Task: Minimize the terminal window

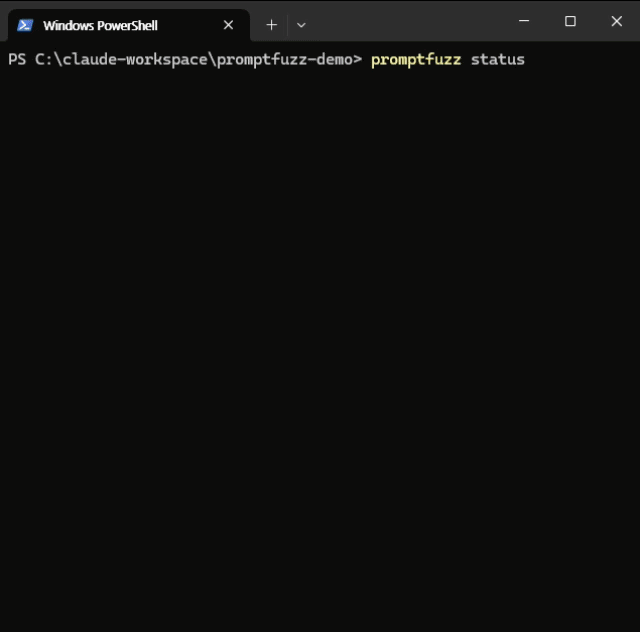Action: 524,20
